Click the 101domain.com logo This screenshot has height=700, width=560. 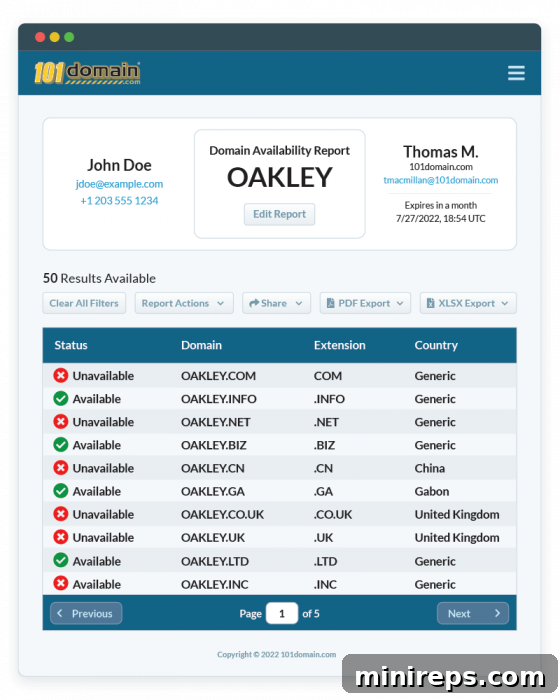(x=88, y=73)
